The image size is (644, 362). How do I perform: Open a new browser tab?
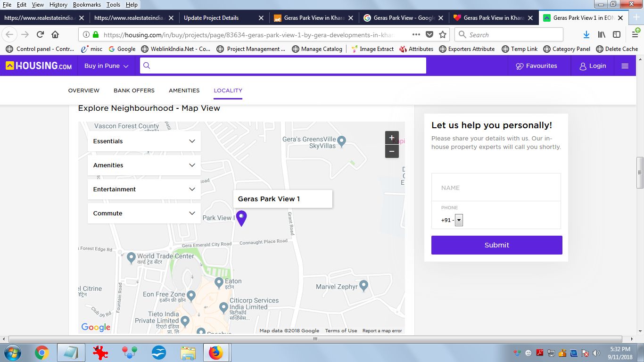click(636, 17)
